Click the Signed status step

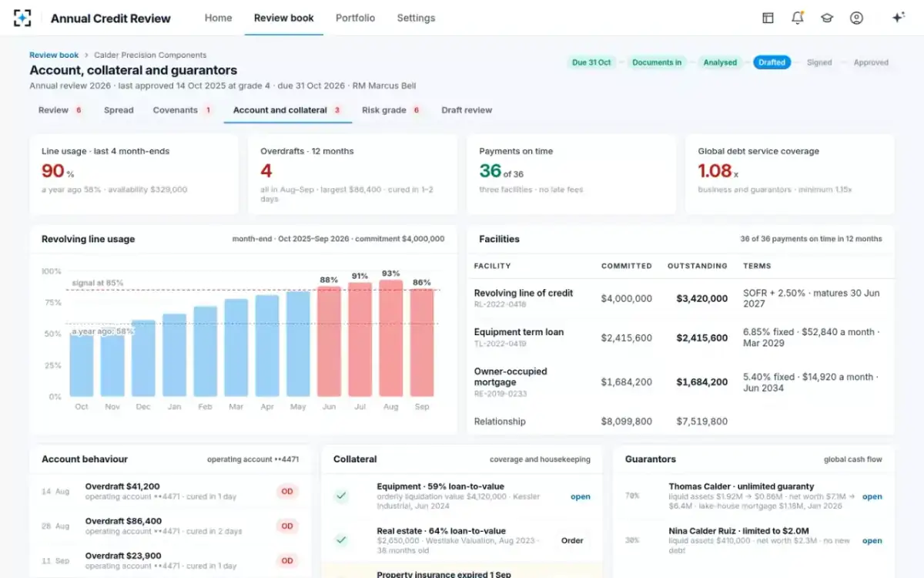(x=819, y=62)
